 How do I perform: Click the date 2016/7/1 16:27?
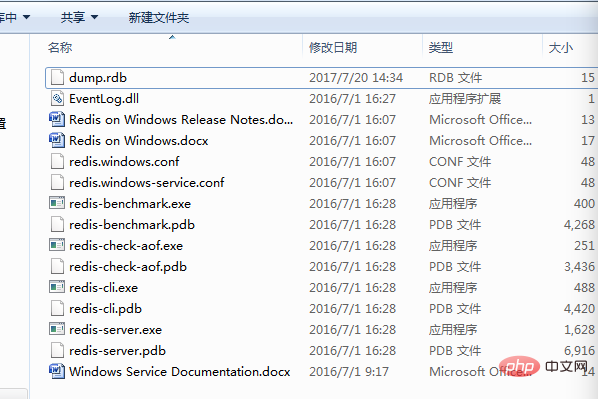(x=352, y=99)
